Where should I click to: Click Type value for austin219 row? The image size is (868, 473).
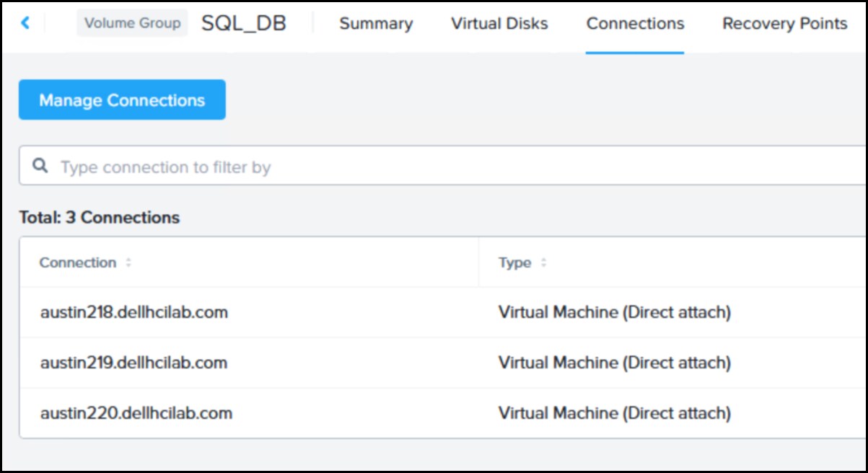tap(615, 363)
